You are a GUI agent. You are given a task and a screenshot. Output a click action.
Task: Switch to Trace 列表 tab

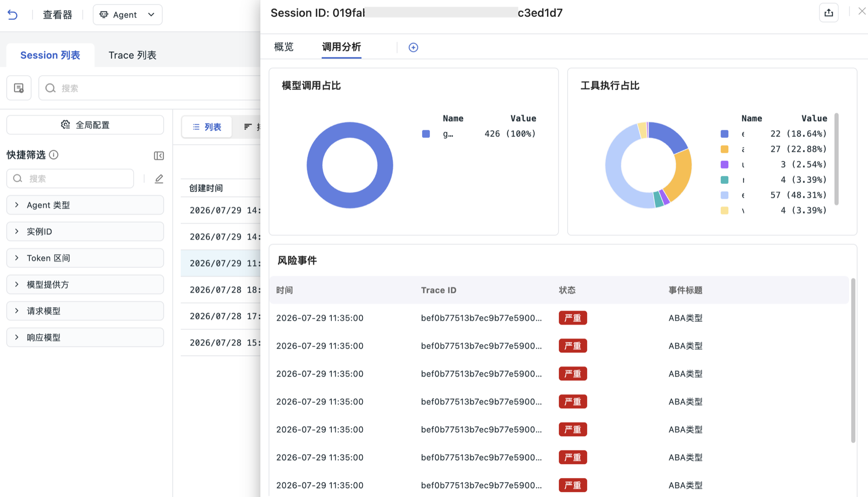coord(132,55)
